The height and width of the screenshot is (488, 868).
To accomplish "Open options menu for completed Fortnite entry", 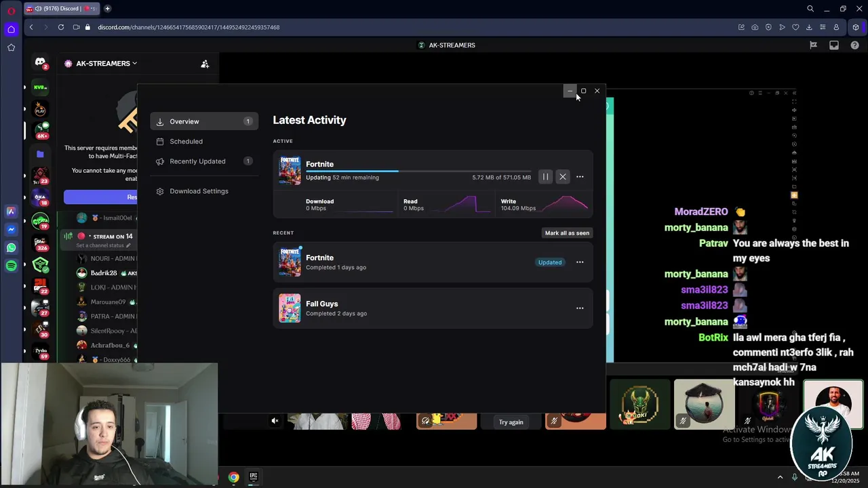I will [580, 262].
